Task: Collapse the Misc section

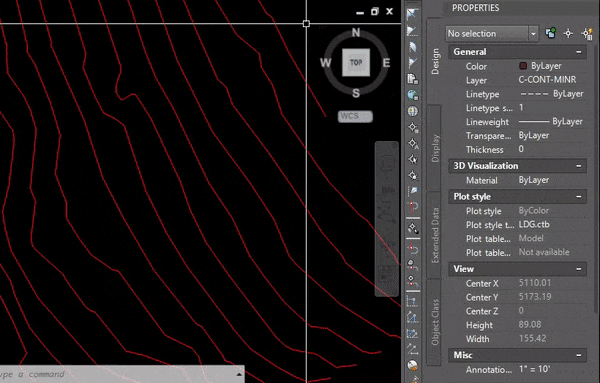Action: 579,355
